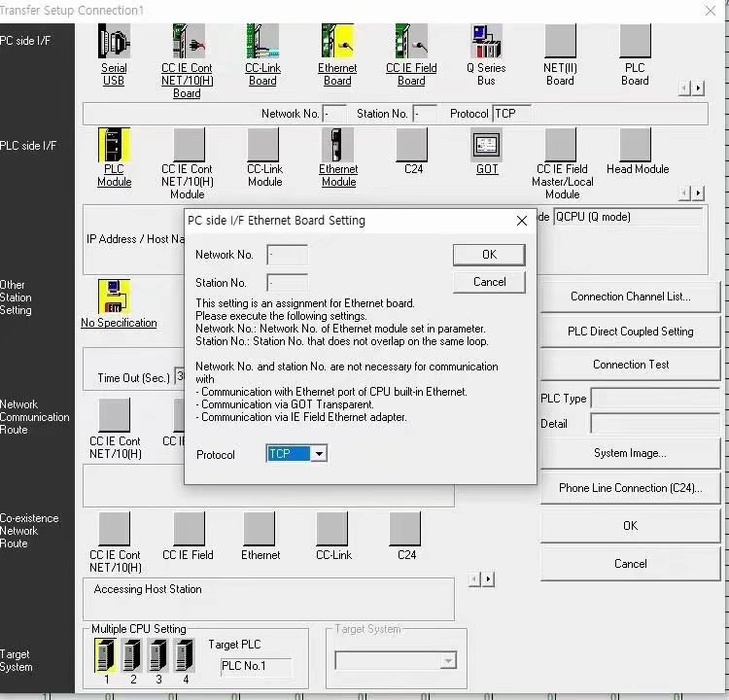
Task: Cancel the Ethernet Board Setting dialog
Action: pos(489,282)
